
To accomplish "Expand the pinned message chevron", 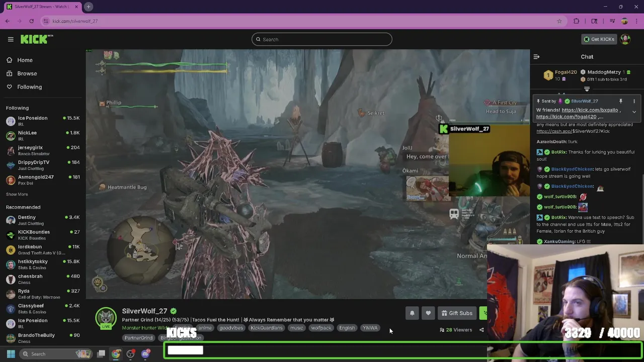I will pos(634,112).
